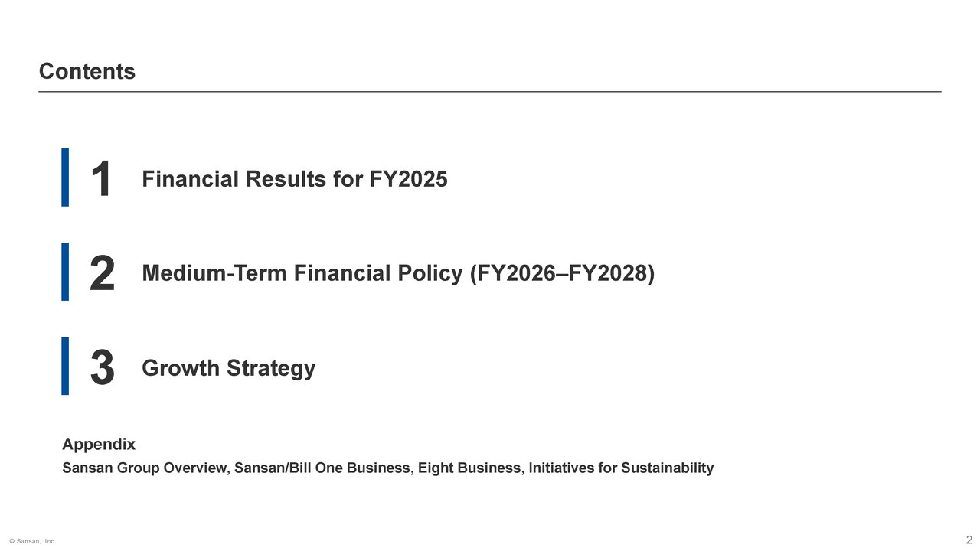The height and width of the screenshot is (551, 980).
Task: Click the slide page number 2
Action: tap(969, 540)
